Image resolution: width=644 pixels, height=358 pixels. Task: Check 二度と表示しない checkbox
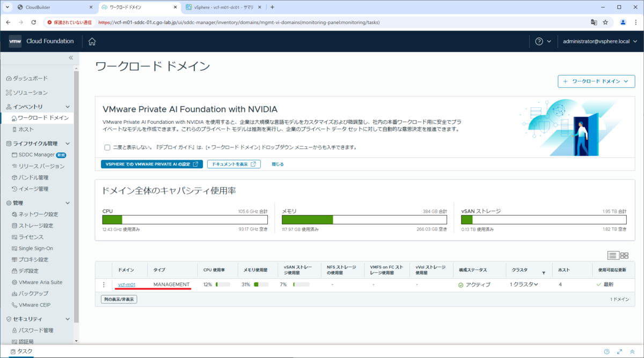tap(107, 147)
